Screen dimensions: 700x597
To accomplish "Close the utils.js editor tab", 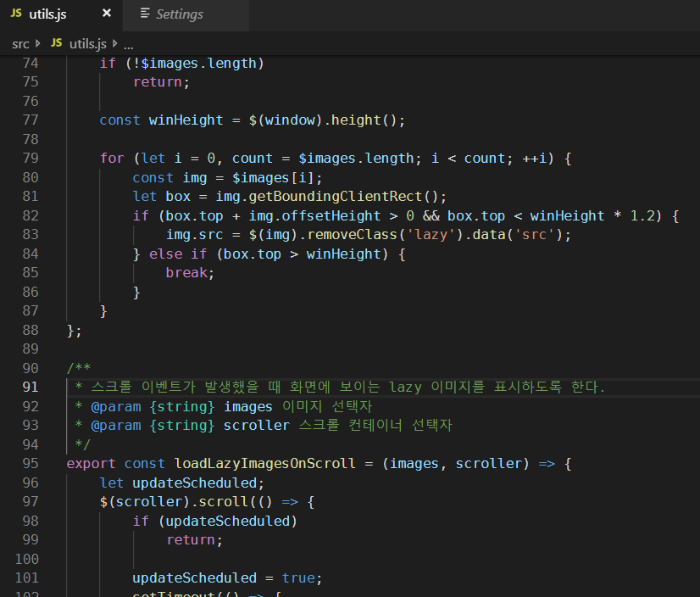I will click(x=106, y=14).
